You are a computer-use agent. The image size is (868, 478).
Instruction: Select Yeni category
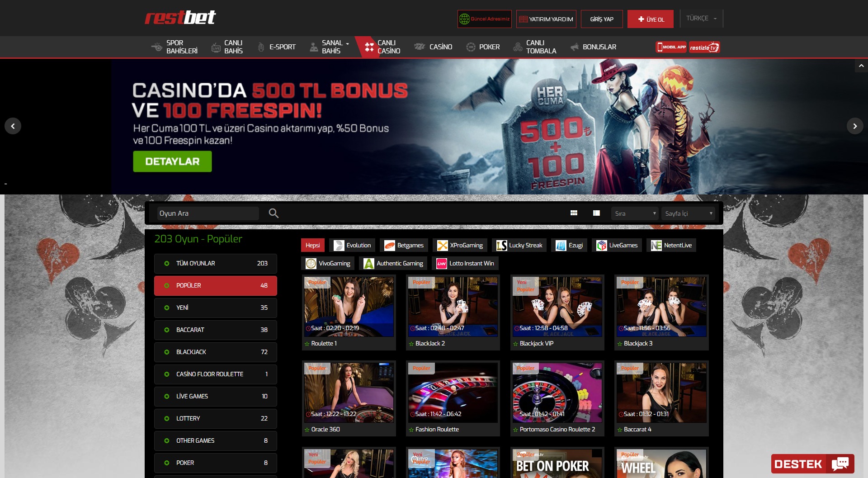click(216, 308)
